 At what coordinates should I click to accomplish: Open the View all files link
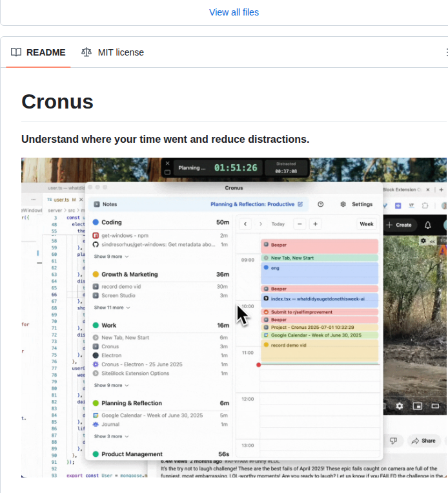pos(234,12)
